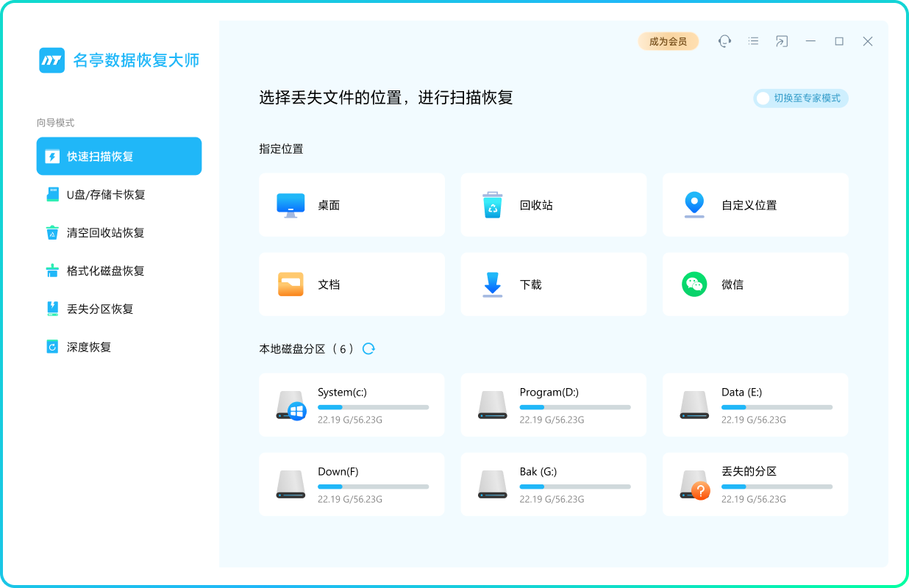The width and height of the screenshot is (909, 588).
Task: Click the 成为会员 membership button
Action: pos(668,41)
